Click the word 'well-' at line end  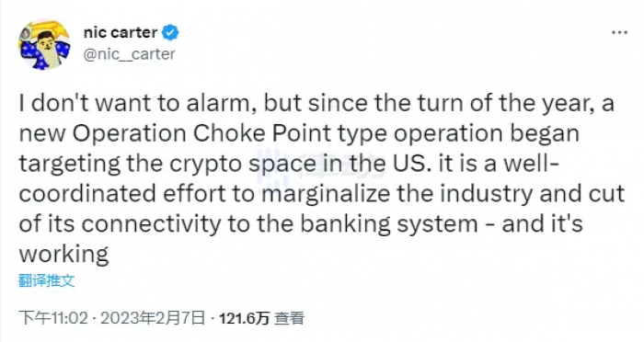532,164
